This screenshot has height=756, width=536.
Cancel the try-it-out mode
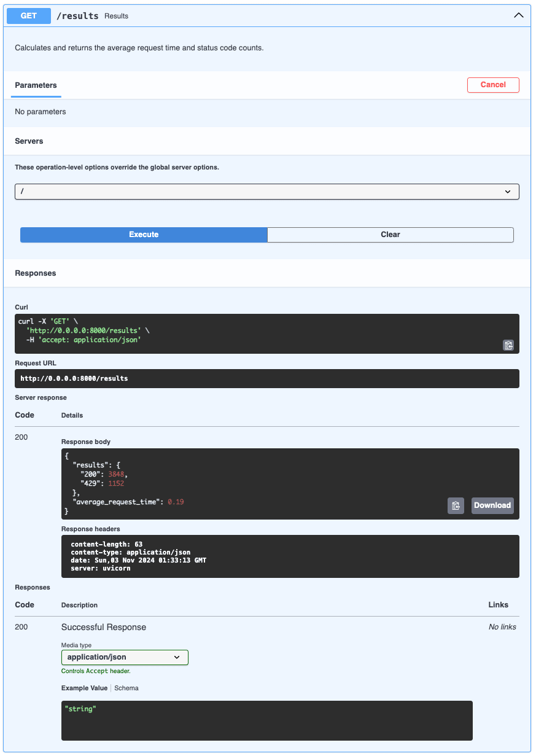[x=493, y=85]
